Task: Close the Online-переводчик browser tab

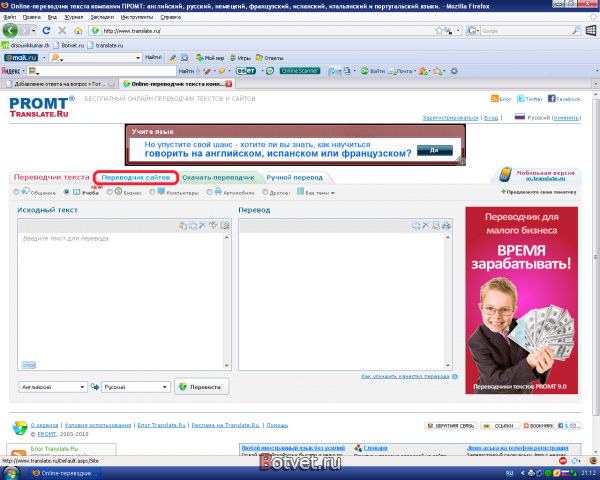Action: [x=228, y=83]
